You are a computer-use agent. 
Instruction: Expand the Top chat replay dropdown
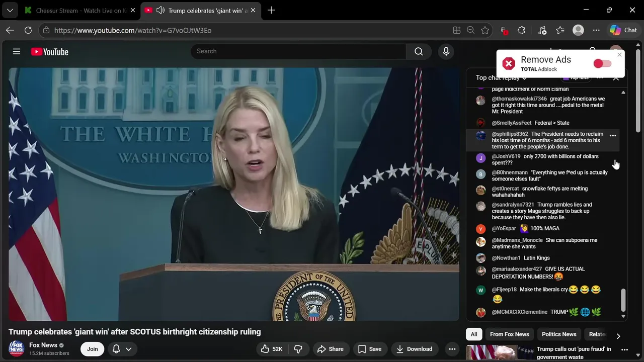click(x=501, y=78)
